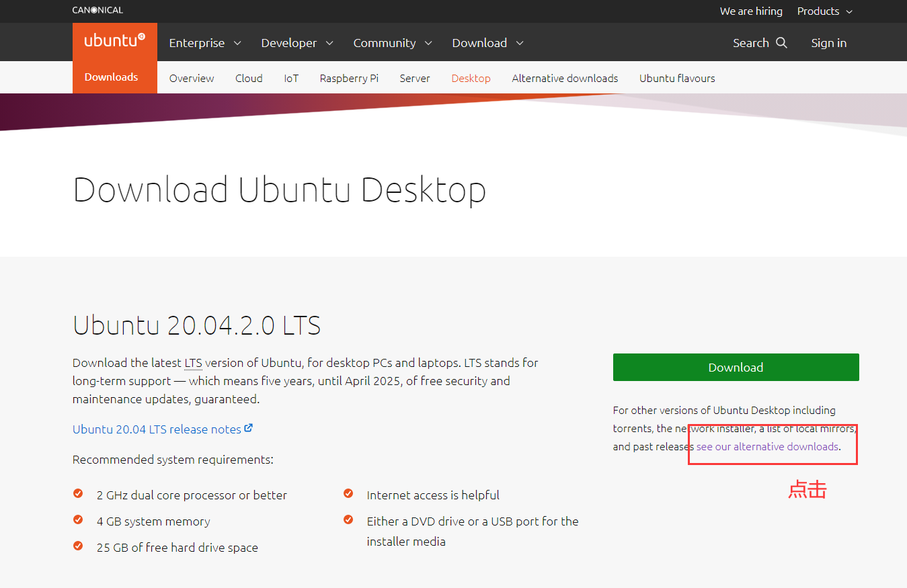Viewport: 907px width, 588px height.
Task: Click the text 2 GHz dual core processor or better
Action: pyautogui.click(x=192, y=495)
